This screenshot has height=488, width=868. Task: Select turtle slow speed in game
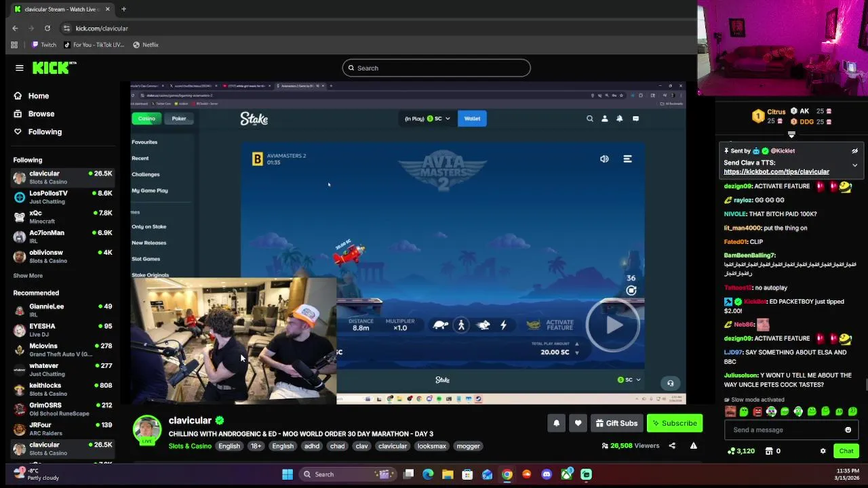[x=440, y=325]
